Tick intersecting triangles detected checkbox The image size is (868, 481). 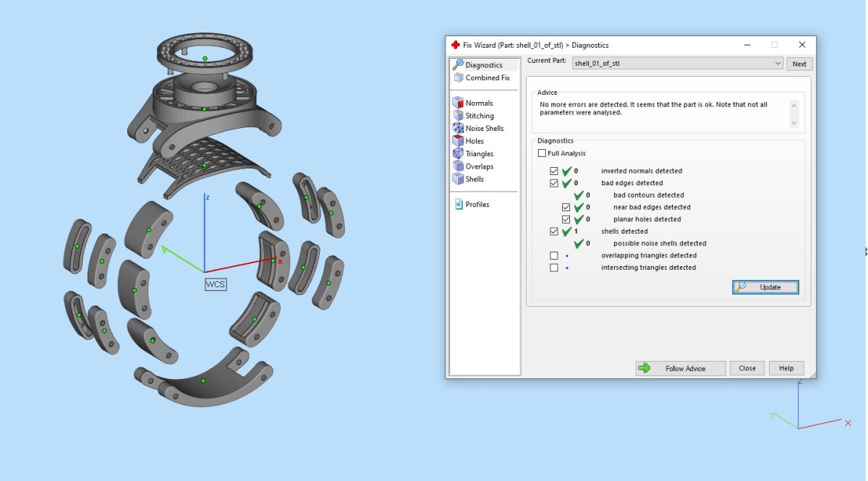(x=554, y=268)
